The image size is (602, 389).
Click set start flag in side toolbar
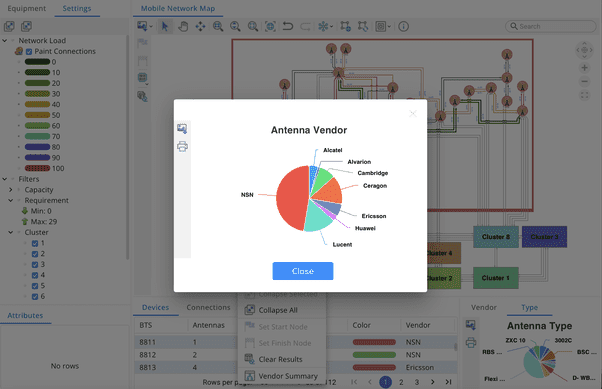coord(142,43)
